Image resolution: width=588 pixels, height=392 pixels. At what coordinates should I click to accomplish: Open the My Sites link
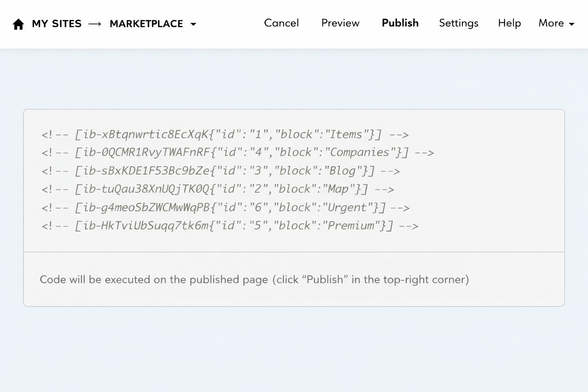click(x=57, y=24)
